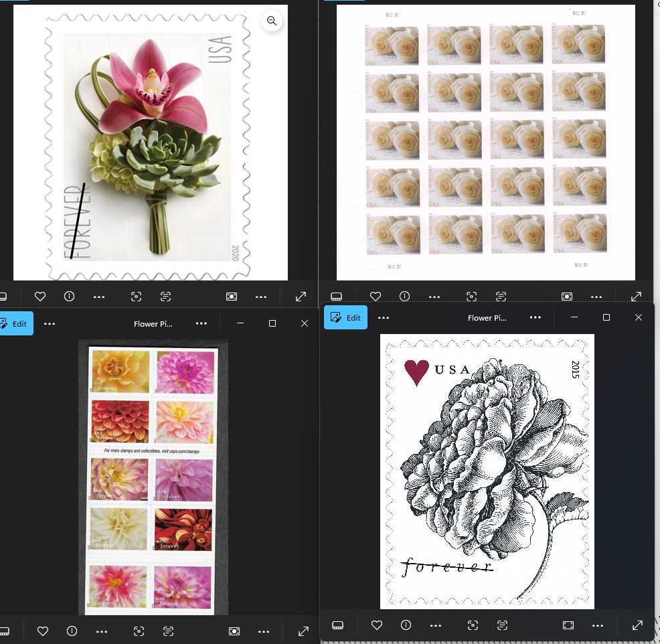Open visual search for the dahlia stamps
This screenshot has width=660, height=644.
coord(139,631)
